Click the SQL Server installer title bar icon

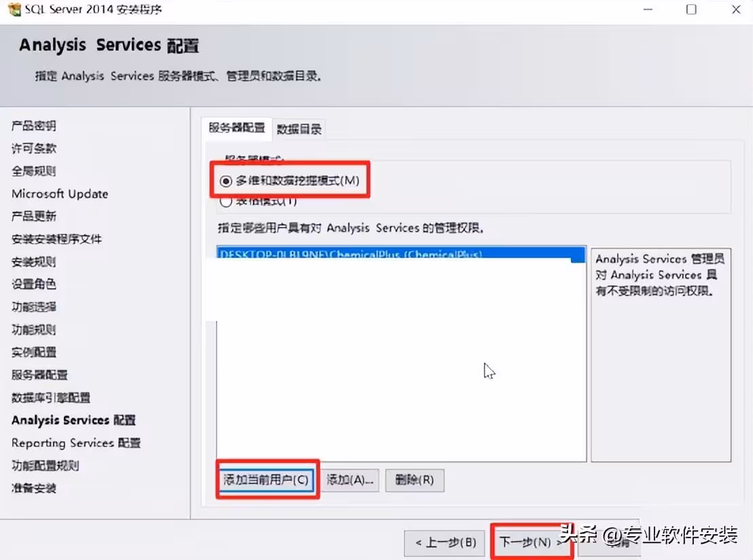(14, 9)
